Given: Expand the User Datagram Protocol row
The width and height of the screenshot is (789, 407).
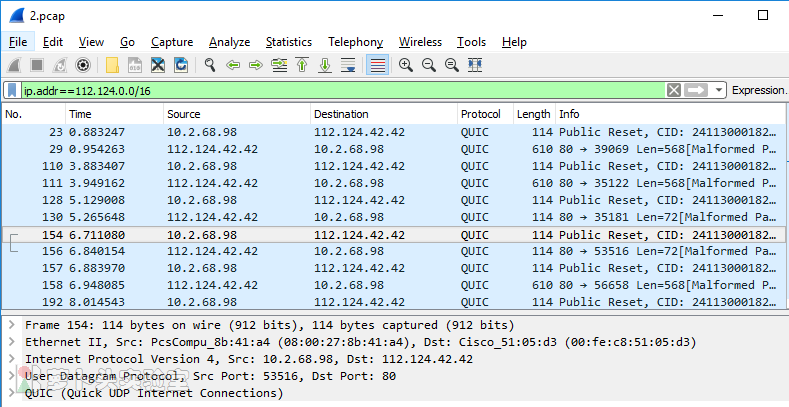Looking at the screenshot, I should coord(12,376).
